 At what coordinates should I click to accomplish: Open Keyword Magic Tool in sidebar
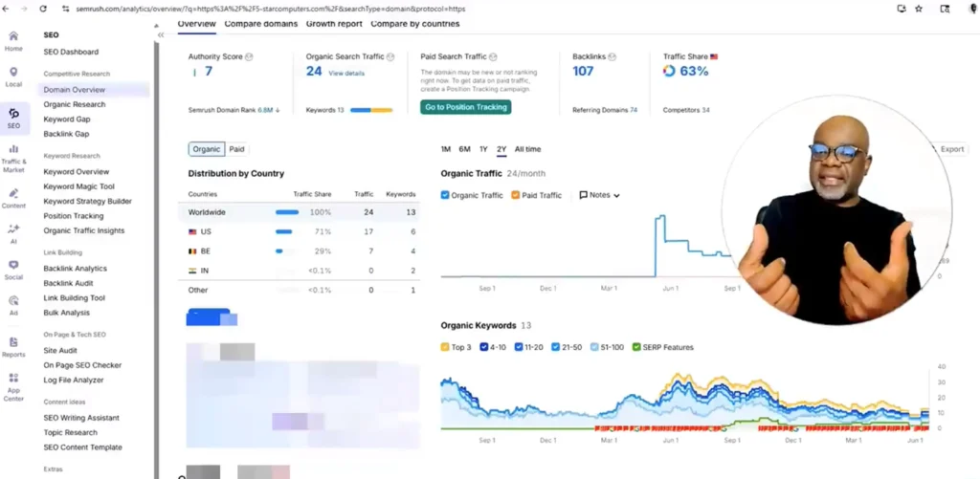(x=78, y=186)
